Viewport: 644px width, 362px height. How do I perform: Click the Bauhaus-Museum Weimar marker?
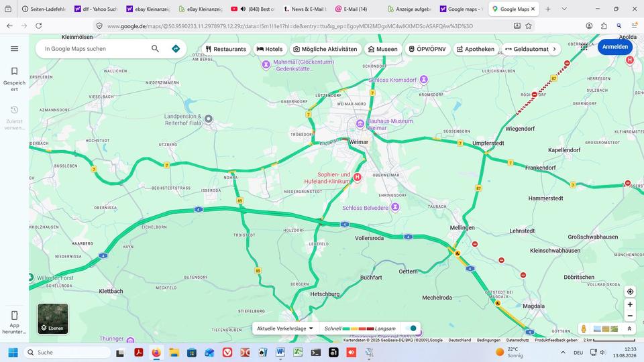click(x=360, y=123)
